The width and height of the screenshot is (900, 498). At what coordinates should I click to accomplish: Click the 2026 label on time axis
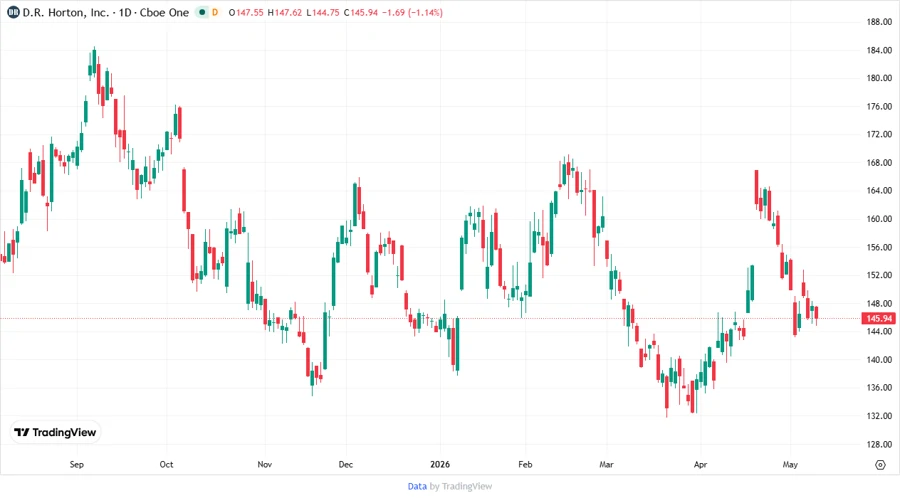point(440,465)
